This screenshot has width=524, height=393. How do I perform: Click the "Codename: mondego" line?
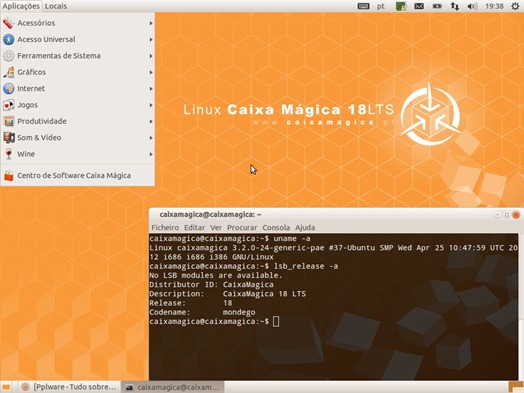(x=202, y=312)
